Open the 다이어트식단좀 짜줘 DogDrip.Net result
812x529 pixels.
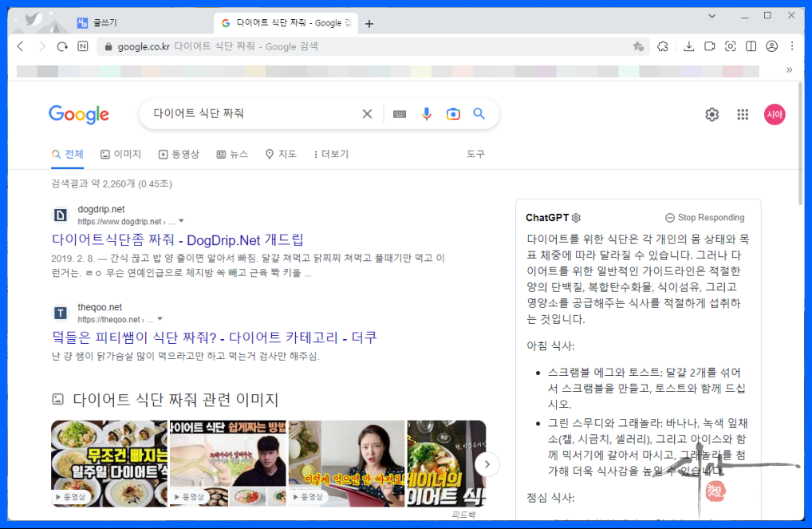point(178,240)
